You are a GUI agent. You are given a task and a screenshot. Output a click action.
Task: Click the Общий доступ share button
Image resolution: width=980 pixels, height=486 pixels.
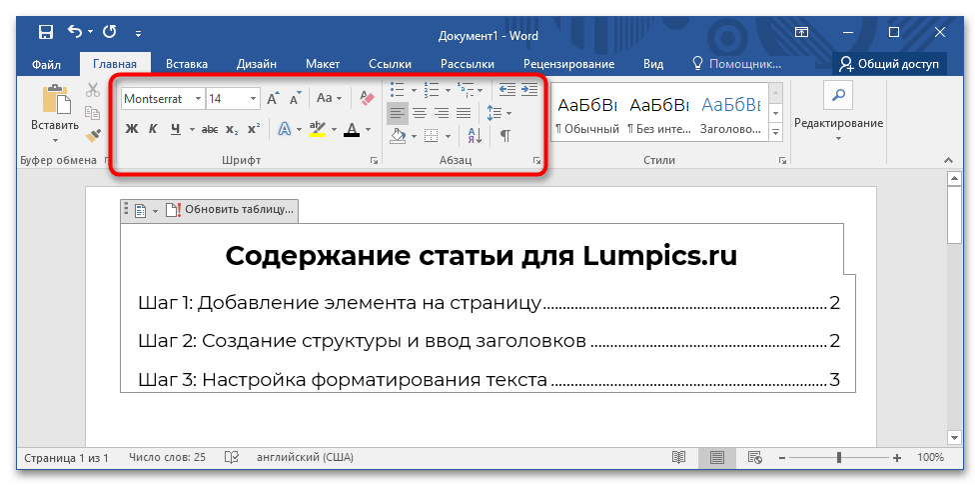pos(888,64)
